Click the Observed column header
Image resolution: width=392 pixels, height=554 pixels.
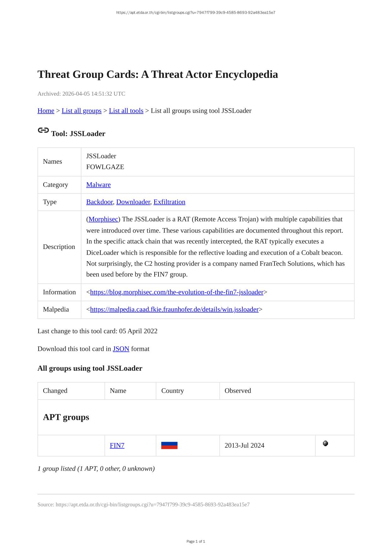[238, 391]
